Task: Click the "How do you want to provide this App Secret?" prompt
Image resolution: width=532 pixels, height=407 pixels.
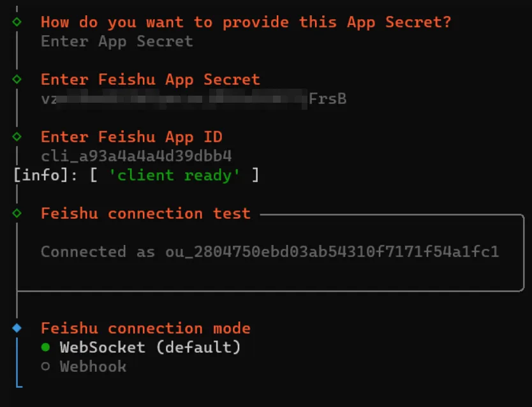Action: pyautogui.click(x=246, y=22)
